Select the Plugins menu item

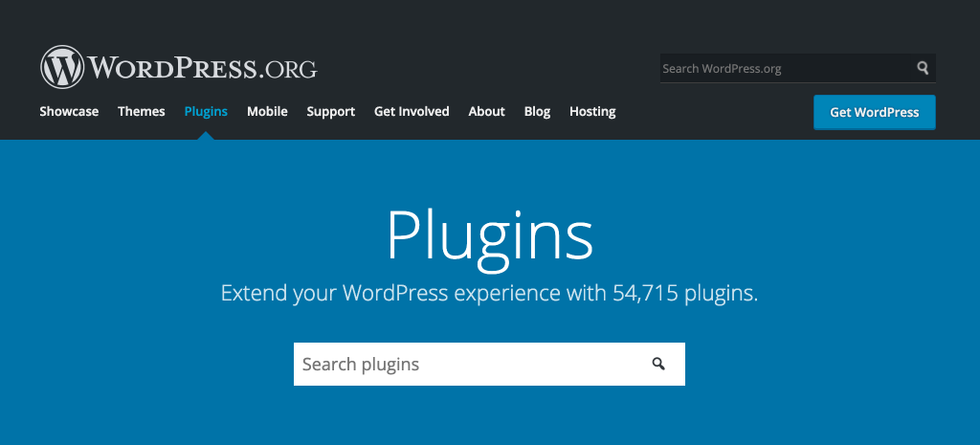click(206, 112)
